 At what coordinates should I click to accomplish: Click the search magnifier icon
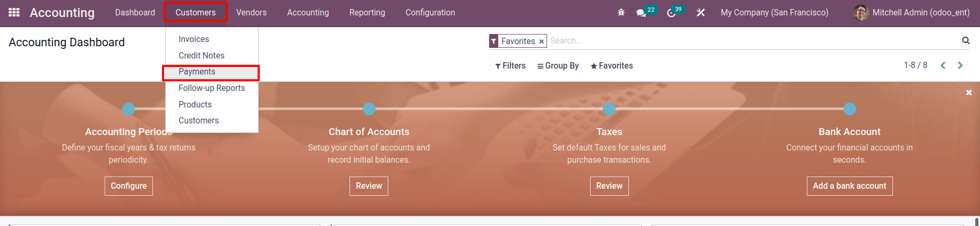[x=966, y=40]
